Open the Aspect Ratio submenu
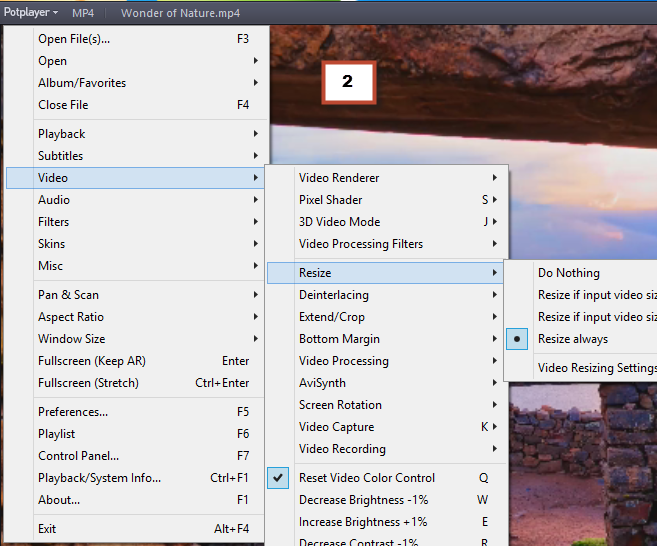 tap(135, 317)
